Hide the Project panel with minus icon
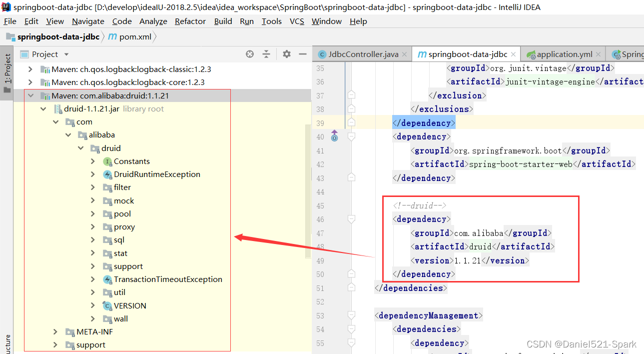This screenshot has height=354, width=644. tap(302, 54)
